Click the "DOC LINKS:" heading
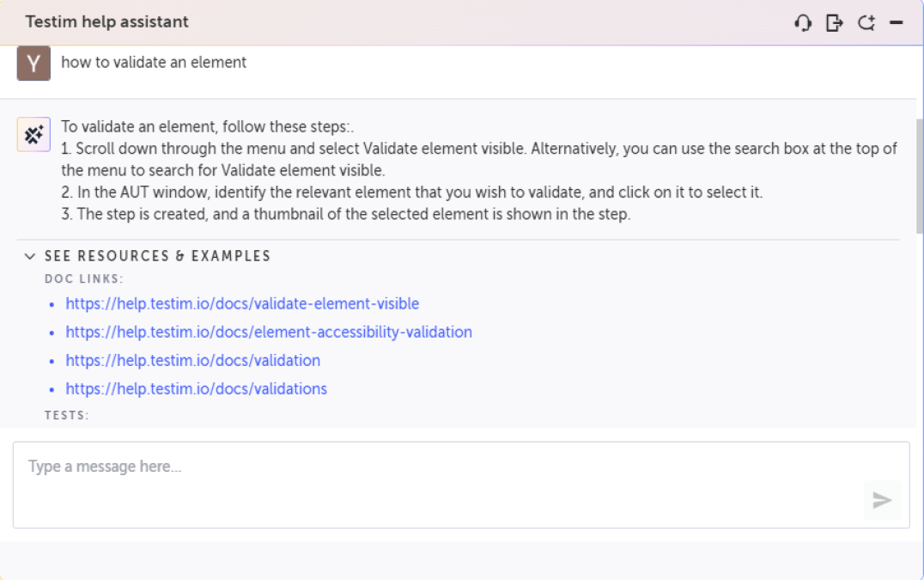The height and width of the screenshot is (580, 924). click(x=84, y=279)
